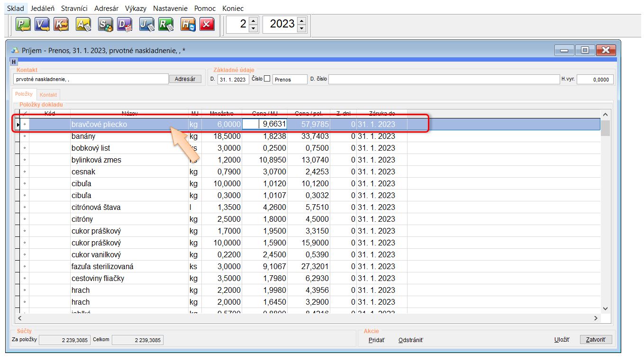
Task: Click the purple D calendar icon
Action: (125, 25)
